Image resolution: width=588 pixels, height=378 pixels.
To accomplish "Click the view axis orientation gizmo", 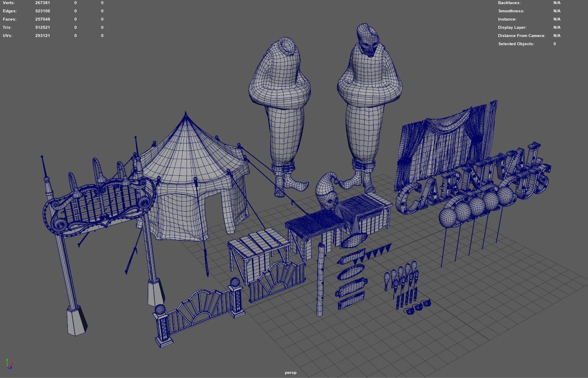I will tap(9, 364).
